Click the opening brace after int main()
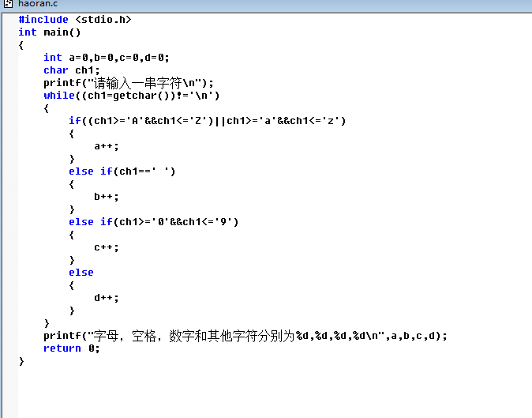The width and height of the screenshot is (532, 418). point(21,45)
